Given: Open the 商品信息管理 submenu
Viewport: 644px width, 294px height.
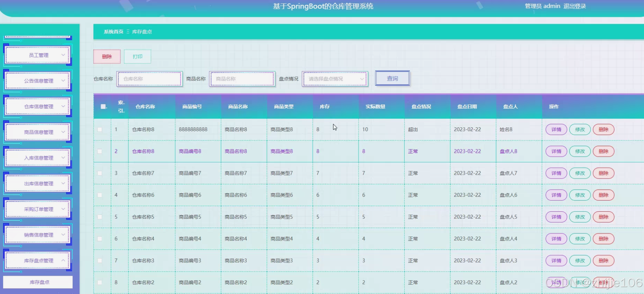Looking at the screenshot, I should click(x=38, y=132).
